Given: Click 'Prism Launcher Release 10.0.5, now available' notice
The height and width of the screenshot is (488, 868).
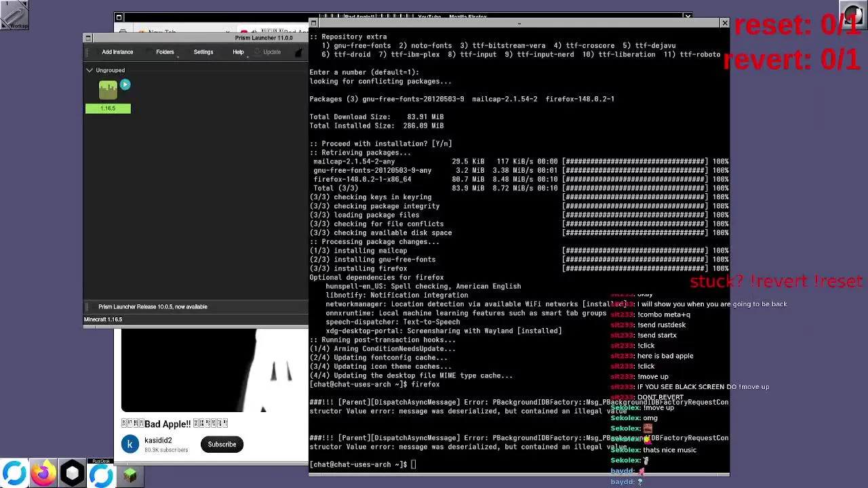Looking at the screenshot, I should [153, 306].
